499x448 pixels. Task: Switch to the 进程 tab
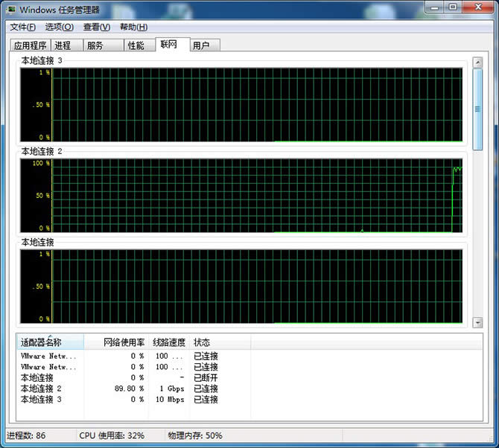coord(63,45)
